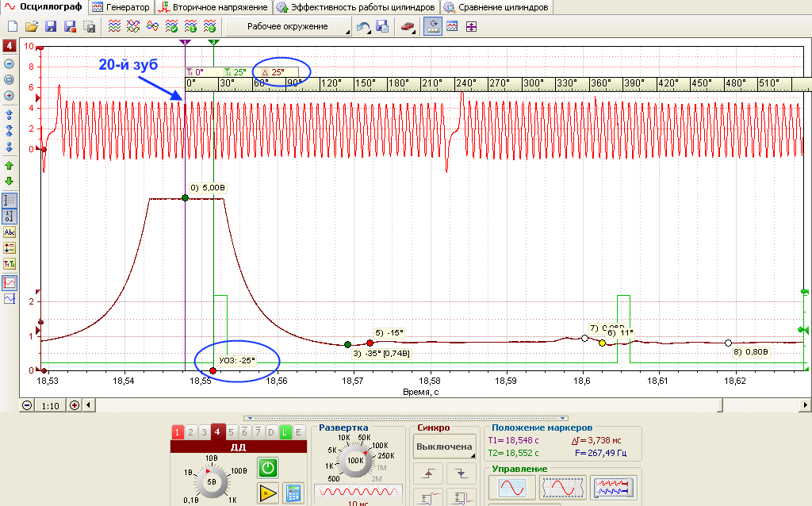Open the Выключена sync mode dropdown
The image size is (812, 506).
pyautogui.click(x=444, y=447)
